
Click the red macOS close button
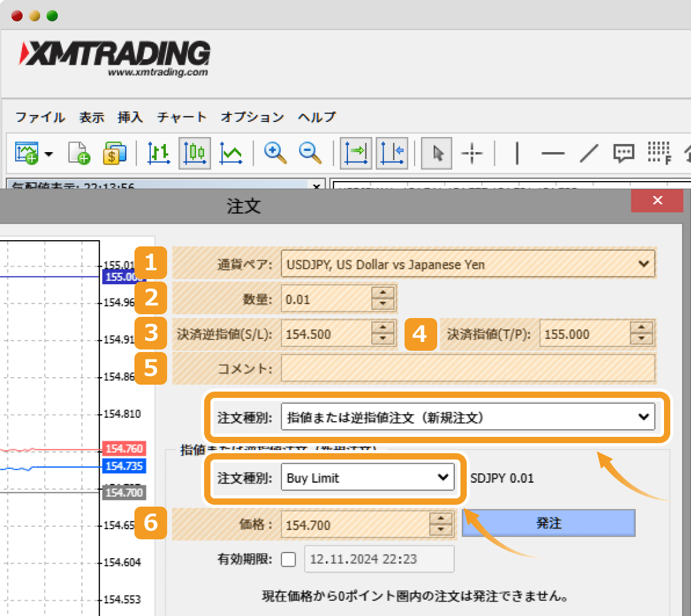pyautogui.click(x=17, y=16)
